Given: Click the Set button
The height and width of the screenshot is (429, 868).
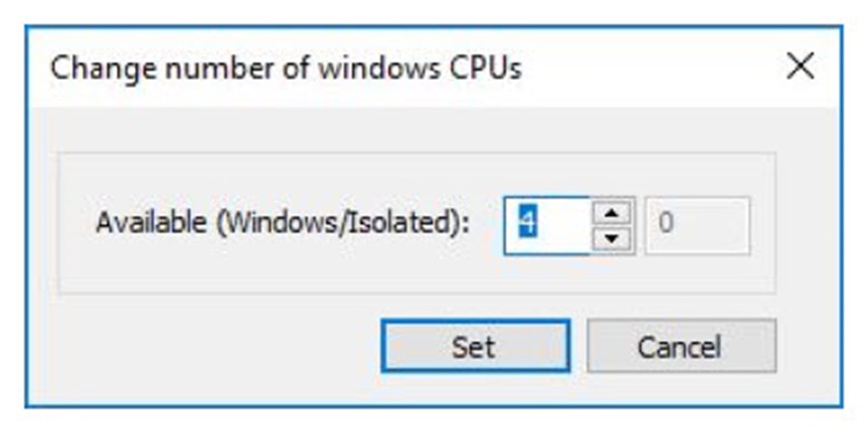Looking at the screenshot, I should [x=475, y=346].
